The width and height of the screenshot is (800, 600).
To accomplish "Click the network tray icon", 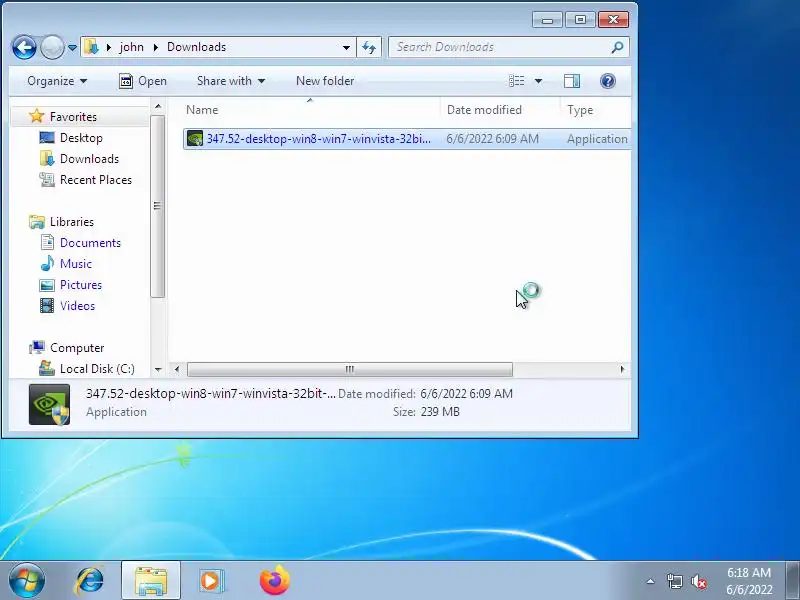I will (x=674, y=581).
